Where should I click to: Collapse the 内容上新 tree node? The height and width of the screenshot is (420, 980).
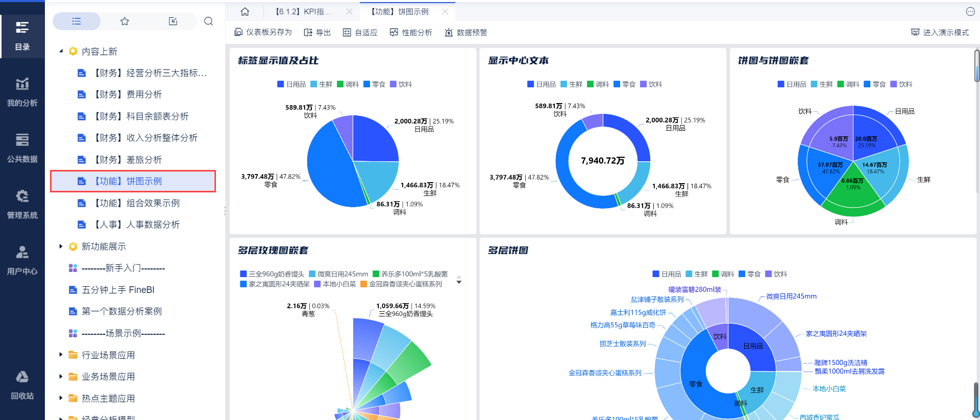pyautogui.click(x=61, y=51)
